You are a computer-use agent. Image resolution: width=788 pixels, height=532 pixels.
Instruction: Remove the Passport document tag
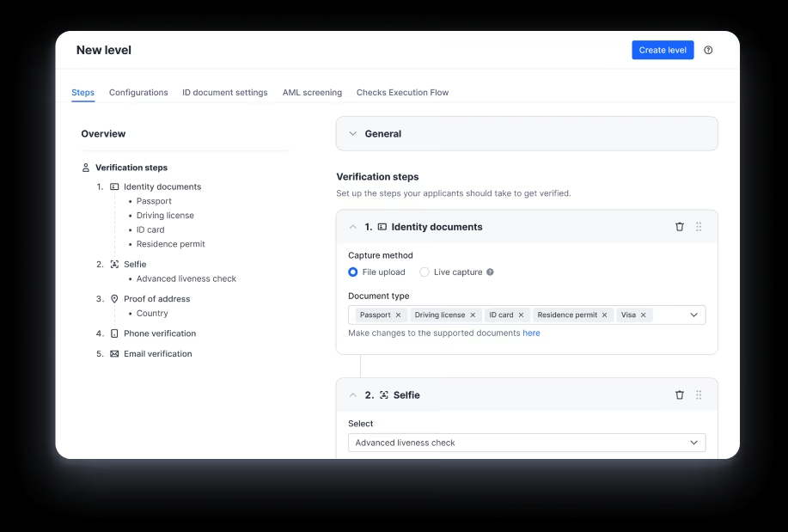pos(398,315)
